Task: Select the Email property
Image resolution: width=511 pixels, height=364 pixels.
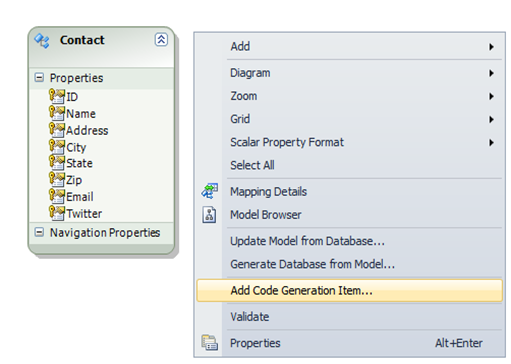Action: 80,197
